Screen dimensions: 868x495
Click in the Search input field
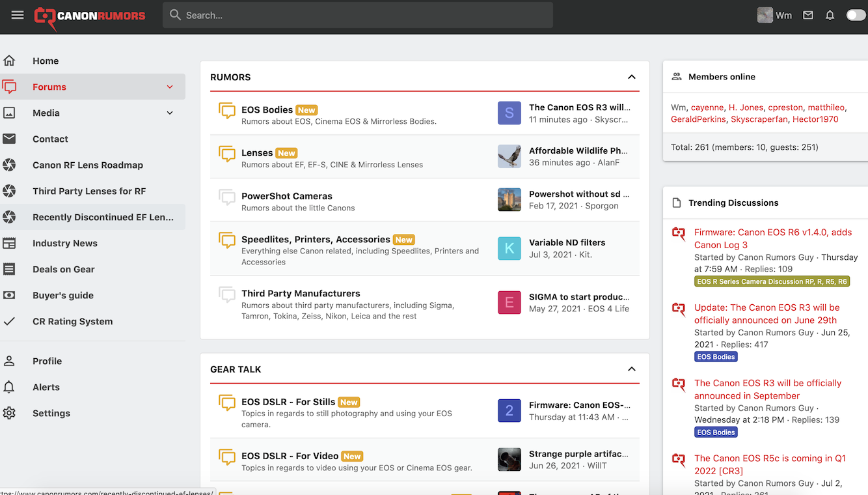tap(358, 15)
